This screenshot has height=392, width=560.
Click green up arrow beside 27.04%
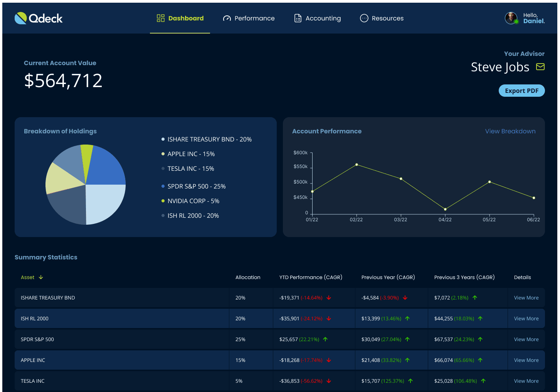point(407,339)
